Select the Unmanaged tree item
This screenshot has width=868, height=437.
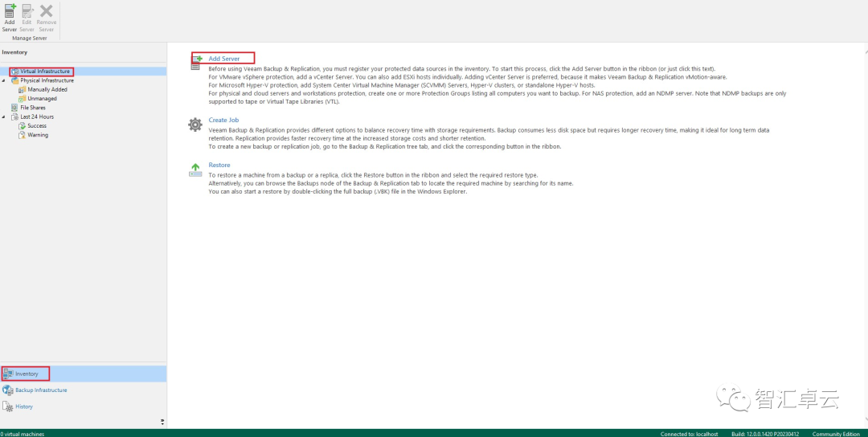(42, 99)
